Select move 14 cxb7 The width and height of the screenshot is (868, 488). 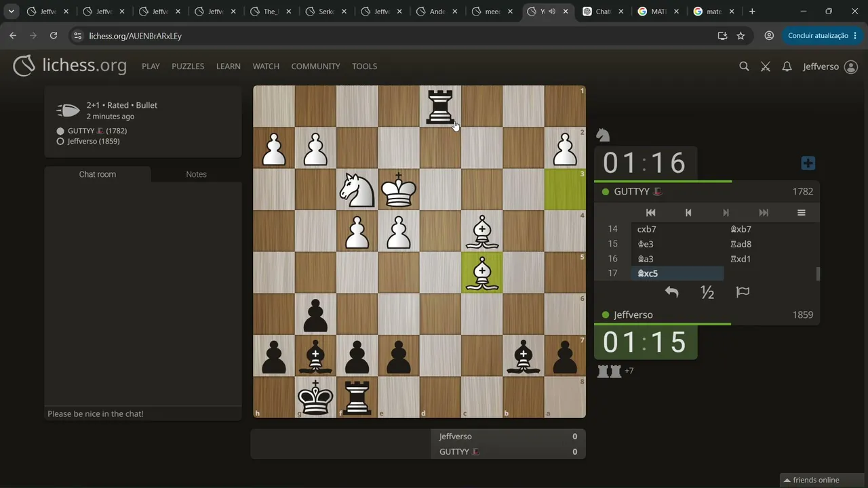[677, 229]
